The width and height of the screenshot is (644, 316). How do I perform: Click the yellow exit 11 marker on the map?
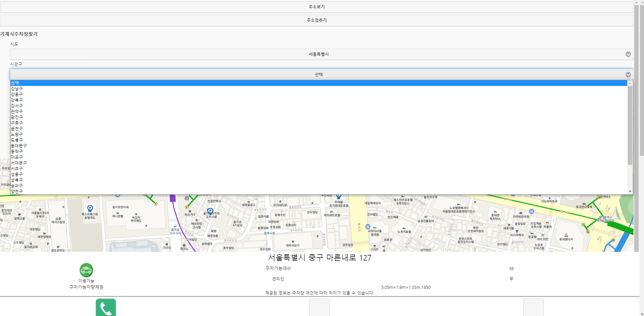[588, 232]
